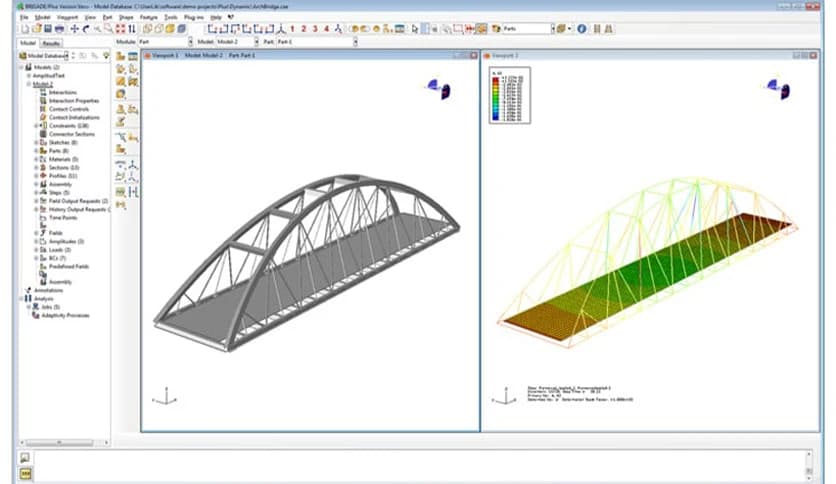Select the Pan view tool
Screen dimensions: 836x484
[x=74, y=29]
